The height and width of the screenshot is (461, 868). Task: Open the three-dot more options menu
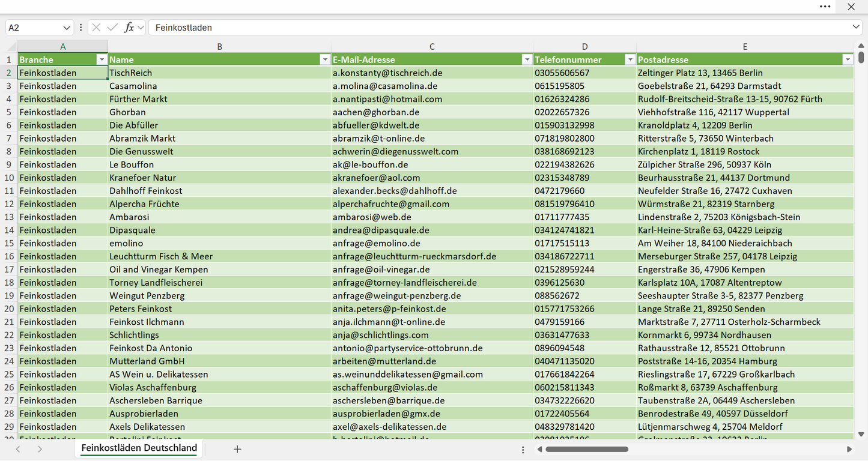click(825, 7)
